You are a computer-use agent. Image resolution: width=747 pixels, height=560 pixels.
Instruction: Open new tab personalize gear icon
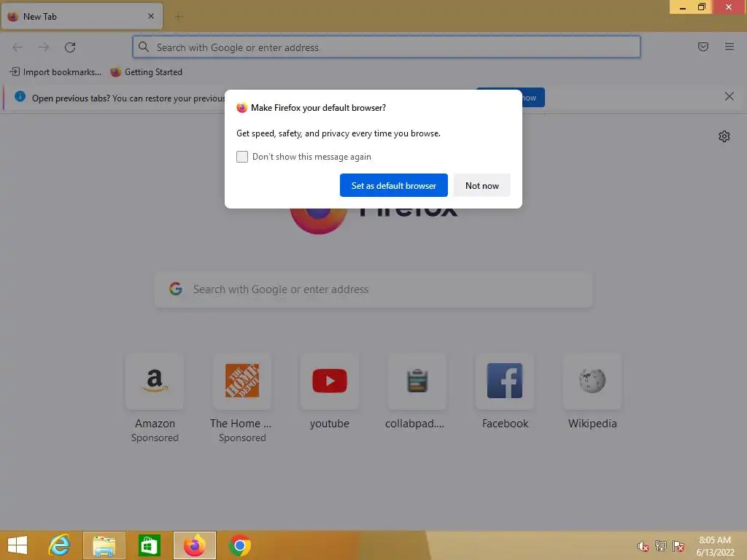click(x=724, y=136)
